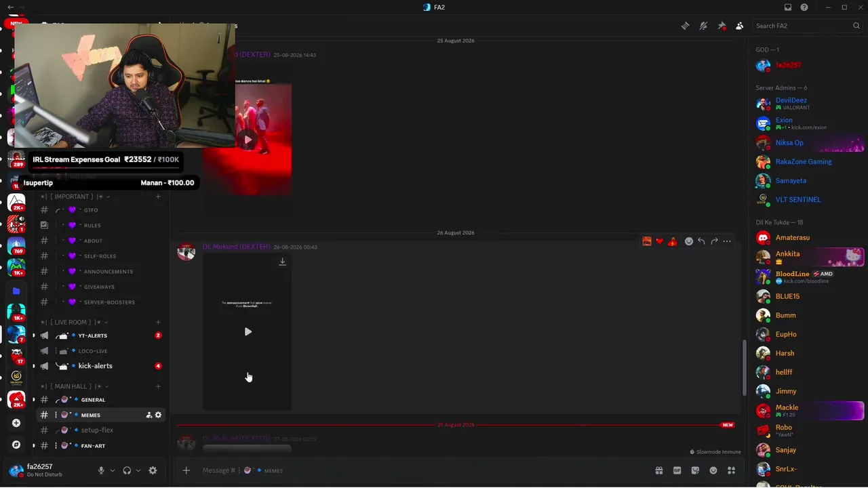868x488 pixels.
Task: Open the ANNOUNCEMENTS channel
Action: pyautogui.click(x=100, y=271)
